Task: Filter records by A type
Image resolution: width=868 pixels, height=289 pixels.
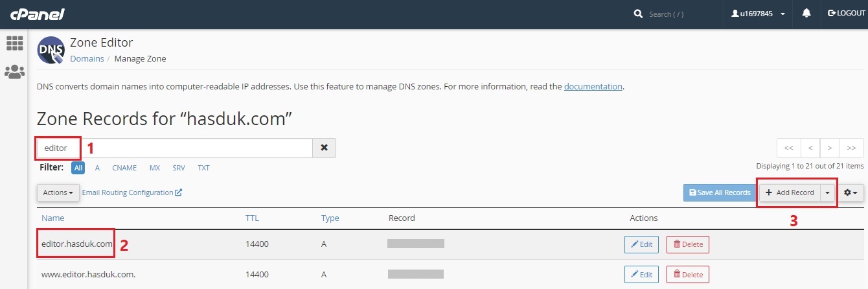Action: coord(97,168)
